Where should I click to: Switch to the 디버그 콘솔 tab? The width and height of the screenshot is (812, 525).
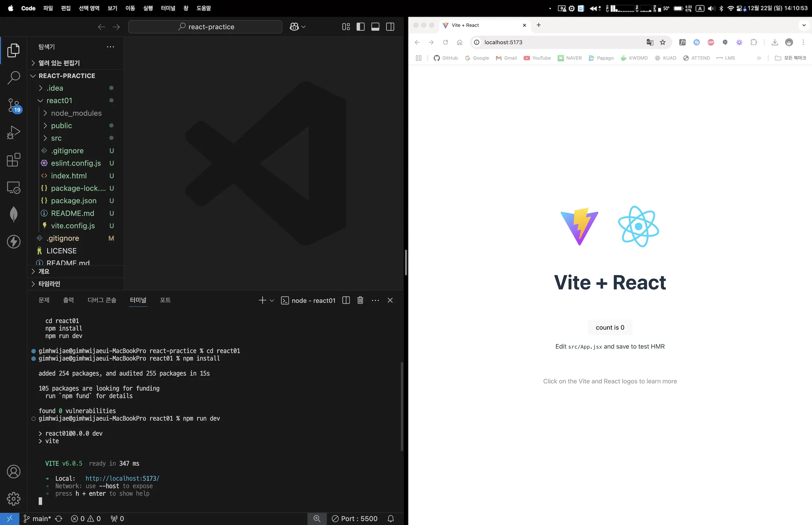coord(101,300)
